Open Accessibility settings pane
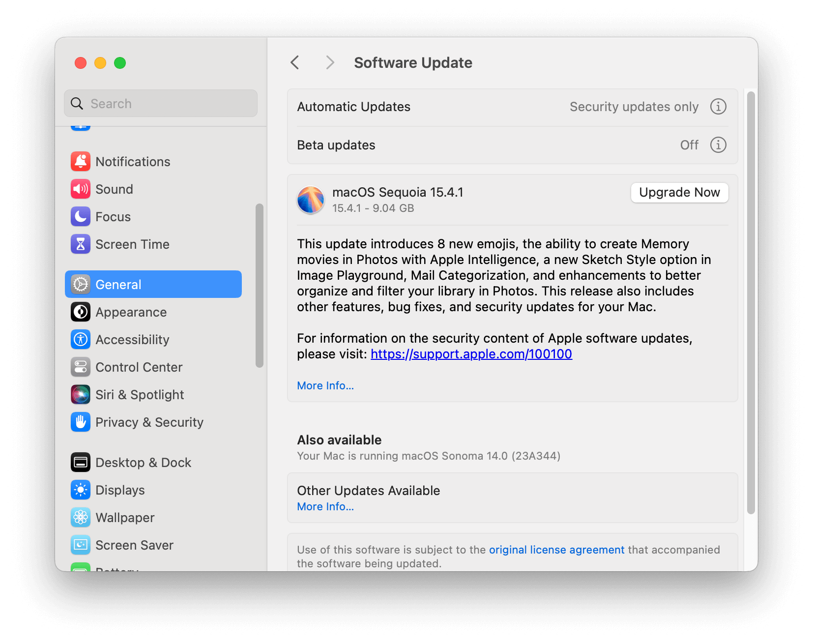The height and width of the screenshot is (644, 813). [153, 339]
